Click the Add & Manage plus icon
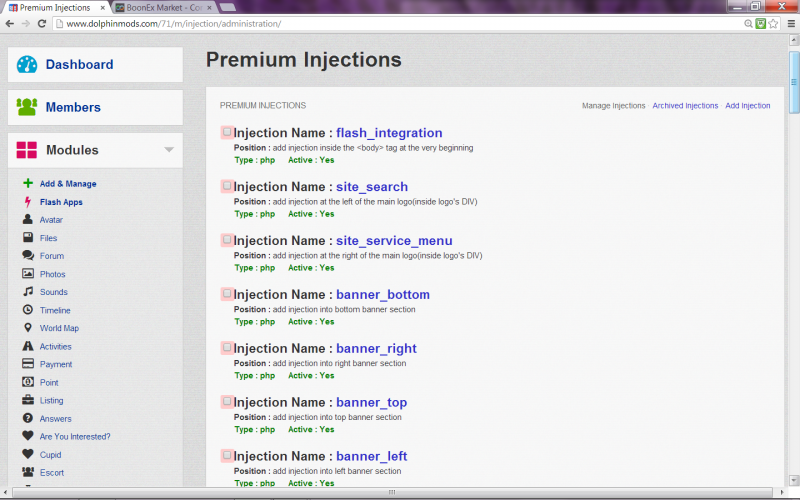Screen dimensions: 800x500 pos(28,183)
